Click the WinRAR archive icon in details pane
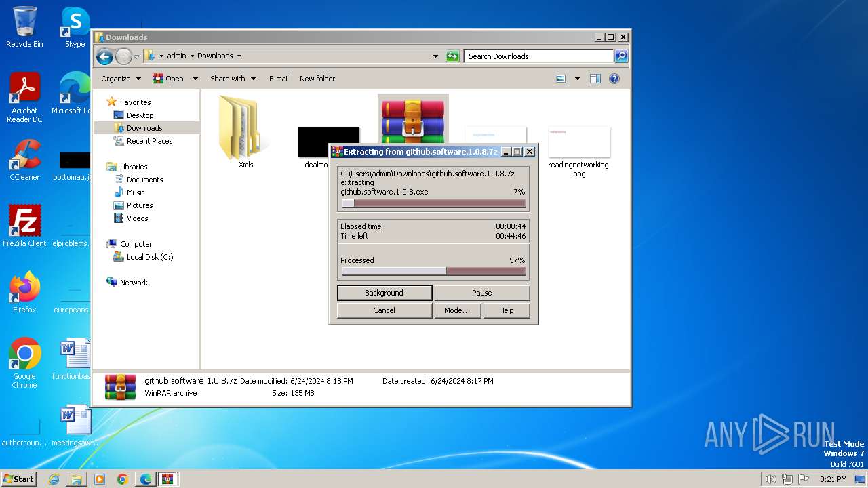868x488 pixels. pos(120,387)
